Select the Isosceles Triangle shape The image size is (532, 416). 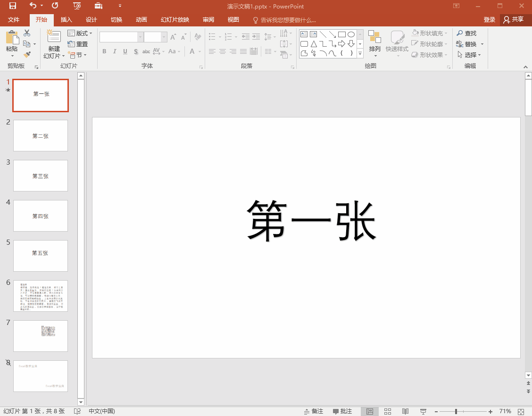[314, 44]
